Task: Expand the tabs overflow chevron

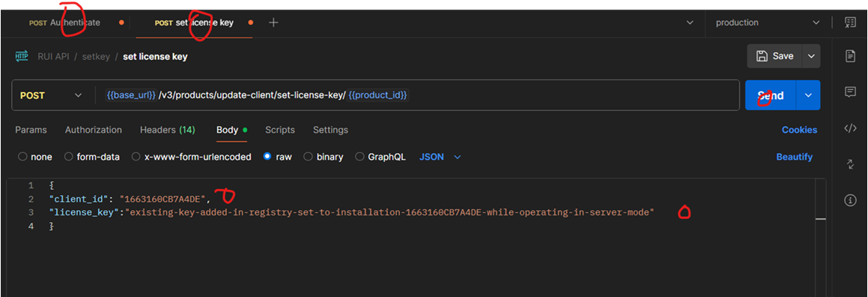Action: tap(690, 22)
